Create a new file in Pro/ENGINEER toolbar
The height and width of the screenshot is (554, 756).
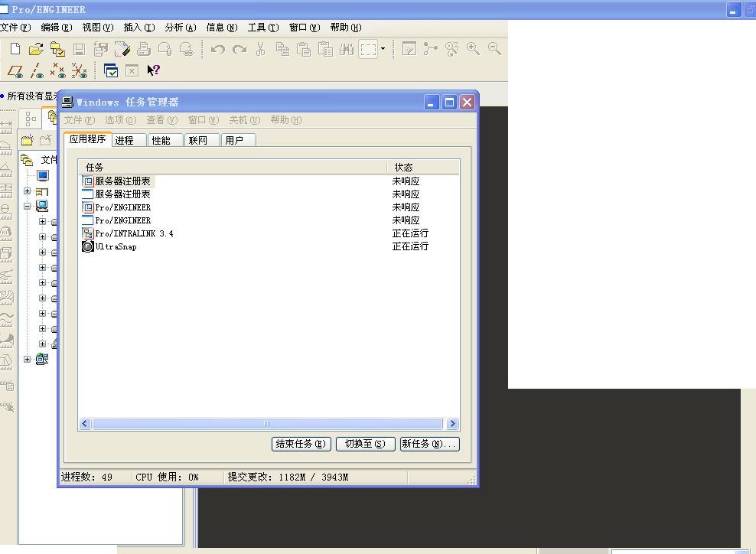[15, 49]
